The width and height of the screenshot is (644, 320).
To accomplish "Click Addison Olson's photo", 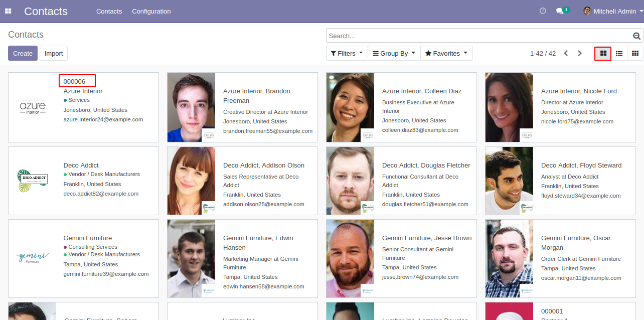I will pos(191,181).
